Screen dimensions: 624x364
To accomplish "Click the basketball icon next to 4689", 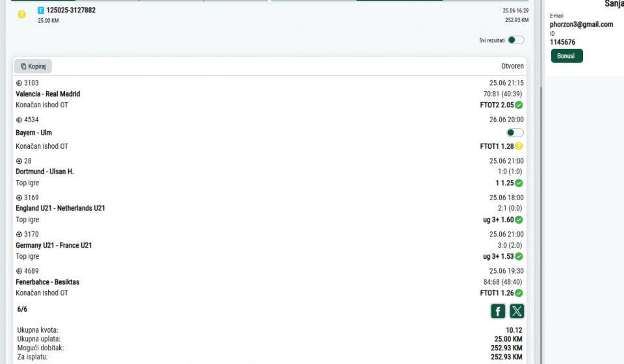I will point(19,271).
